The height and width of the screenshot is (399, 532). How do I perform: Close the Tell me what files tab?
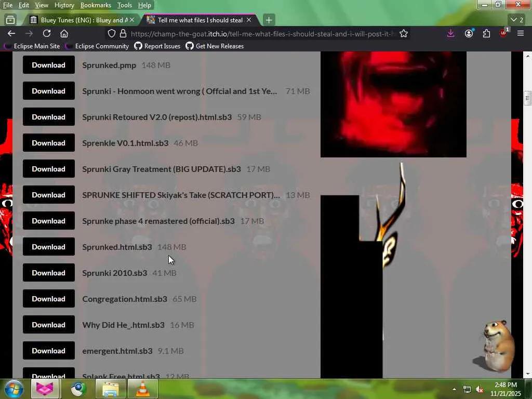click(x=249, y=20)
